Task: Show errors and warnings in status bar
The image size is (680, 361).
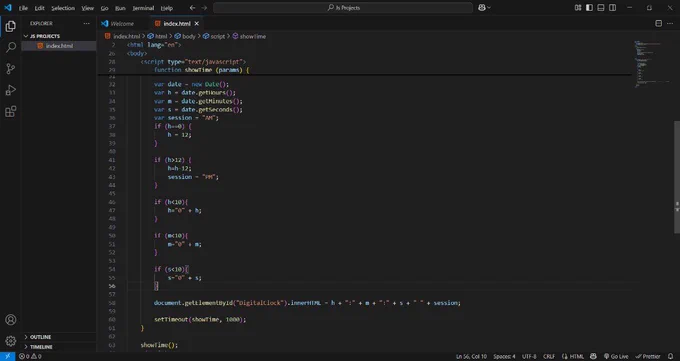Action: click(30, 356)
